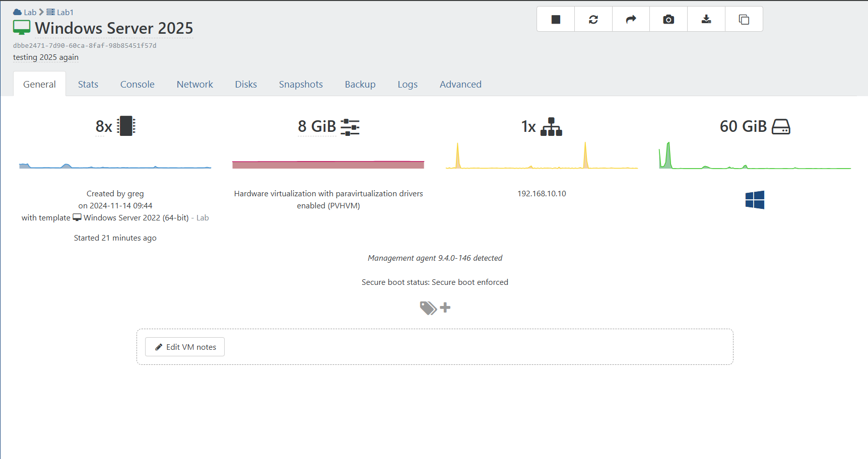868x459 pixels.
Task: View the Logs tab
Action: (x=408, y=84)
